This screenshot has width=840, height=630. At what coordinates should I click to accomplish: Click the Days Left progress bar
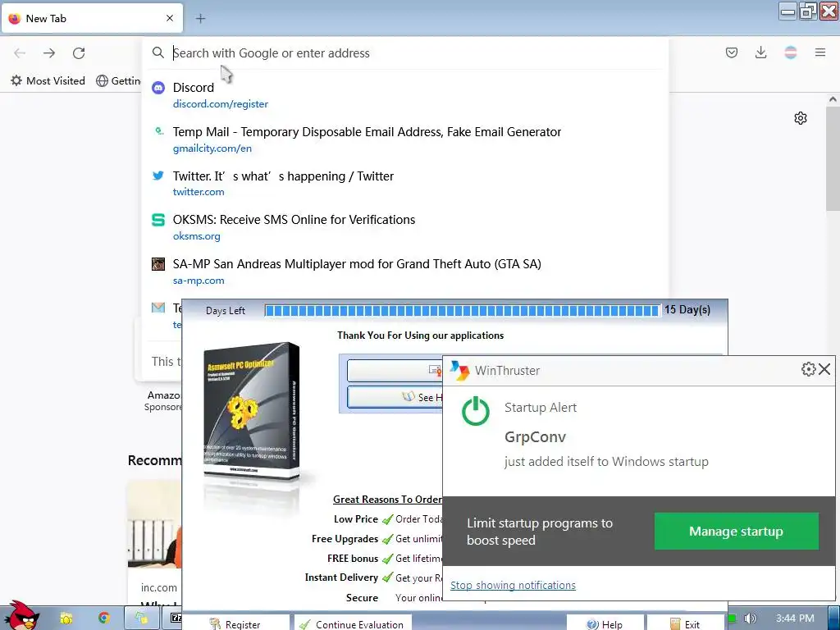click(463, 311)
